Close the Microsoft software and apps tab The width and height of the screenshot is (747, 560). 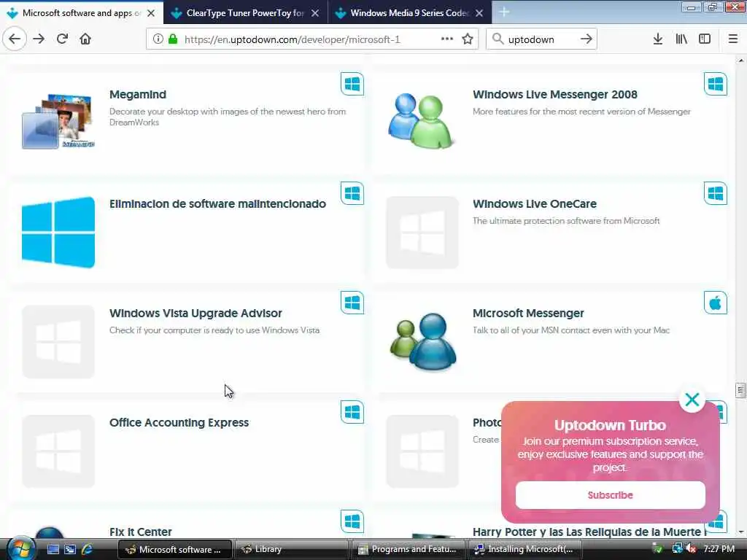pos(151,13)
